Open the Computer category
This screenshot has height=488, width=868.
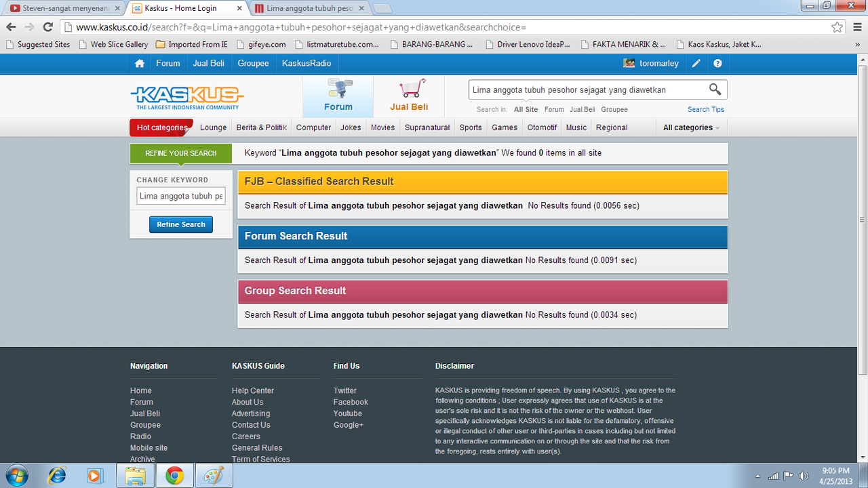(314, 127)
